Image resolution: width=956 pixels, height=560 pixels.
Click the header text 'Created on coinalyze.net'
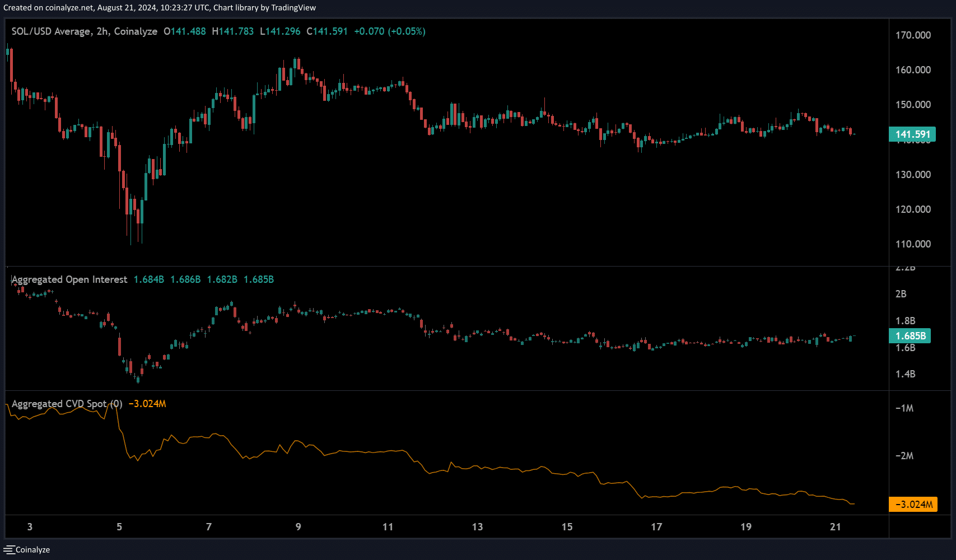(49, 8)
